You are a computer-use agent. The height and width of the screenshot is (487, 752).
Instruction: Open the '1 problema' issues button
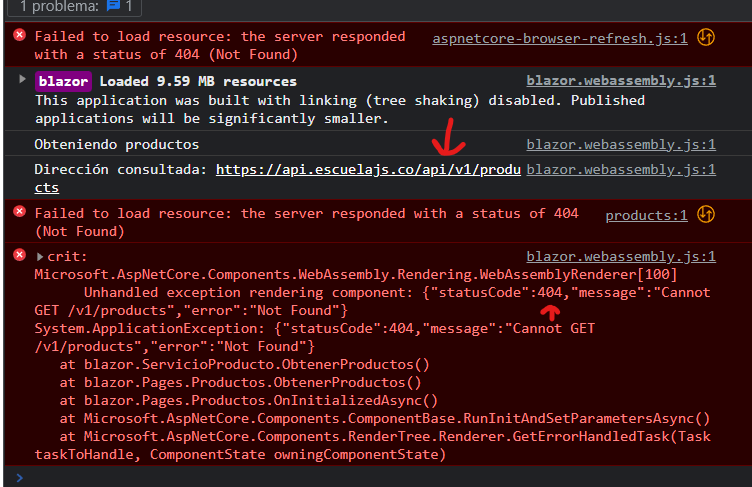click(x=75, y=7)
